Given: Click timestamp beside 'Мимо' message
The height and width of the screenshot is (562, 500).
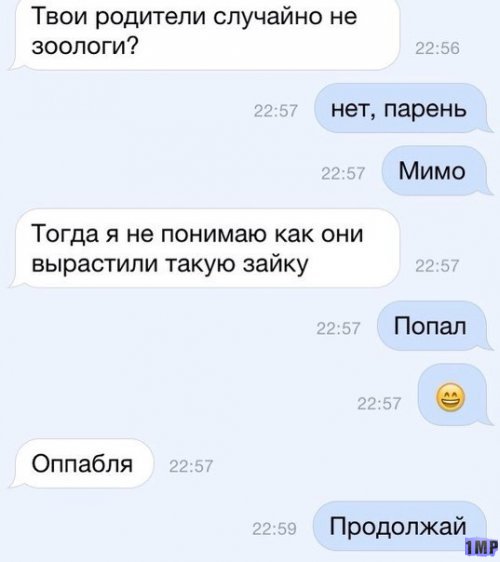Looking at the screenshot, I should pos(343,173).
